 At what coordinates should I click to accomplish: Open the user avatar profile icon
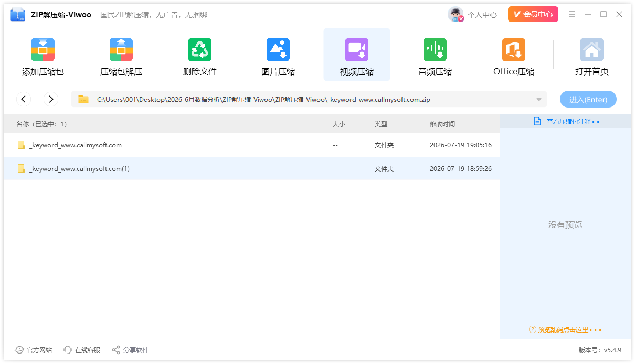point(456,14)
